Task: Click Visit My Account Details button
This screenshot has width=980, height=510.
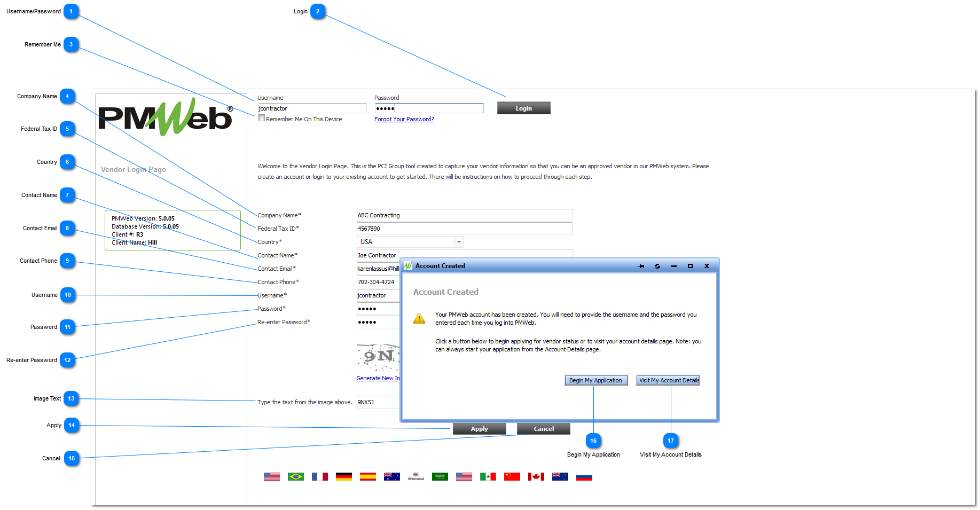Action: 668,380
